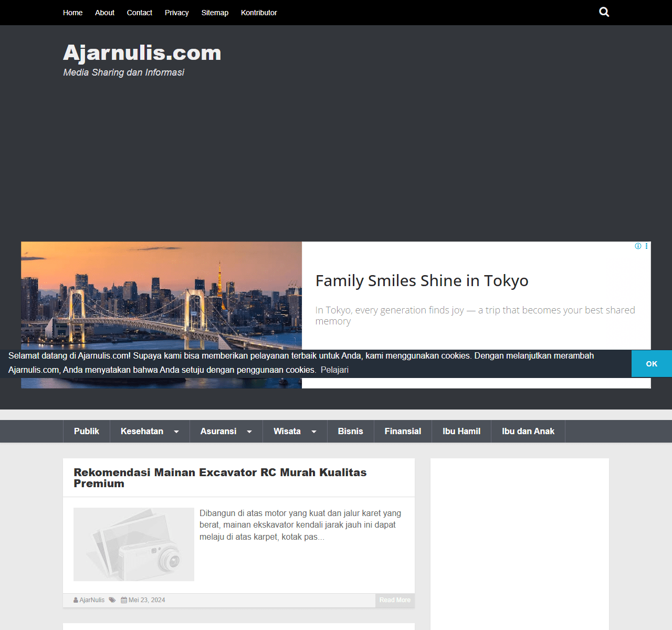The image size is (672, 630).
Task: Expand the Asuransi dropdown arrow
Action: pos(249,432)
